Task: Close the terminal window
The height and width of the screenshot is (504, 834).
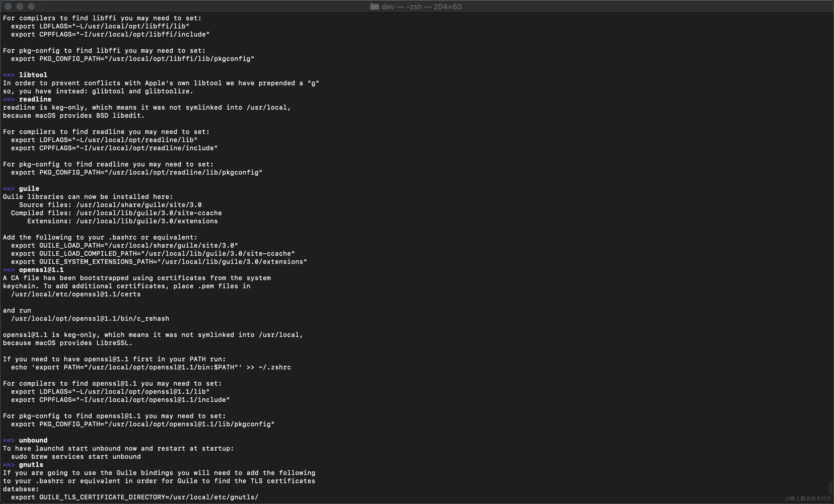Action: 8,6
